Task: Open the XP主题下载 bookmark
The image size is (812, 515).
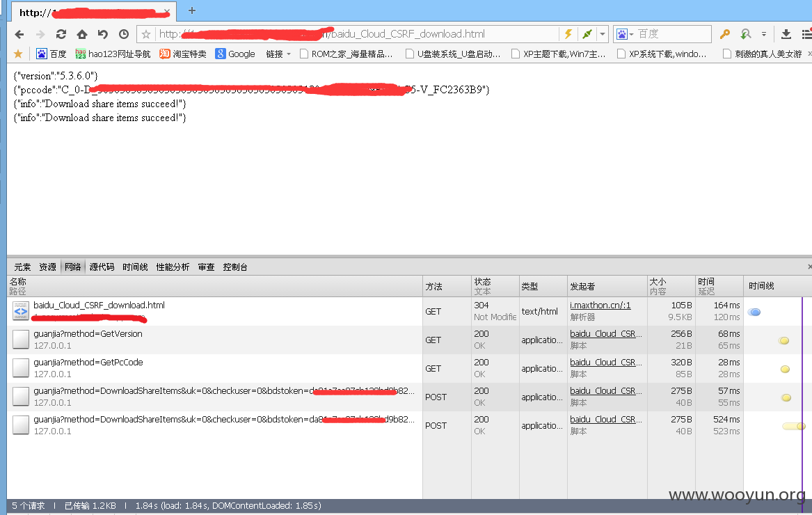Action: [558, 54]
